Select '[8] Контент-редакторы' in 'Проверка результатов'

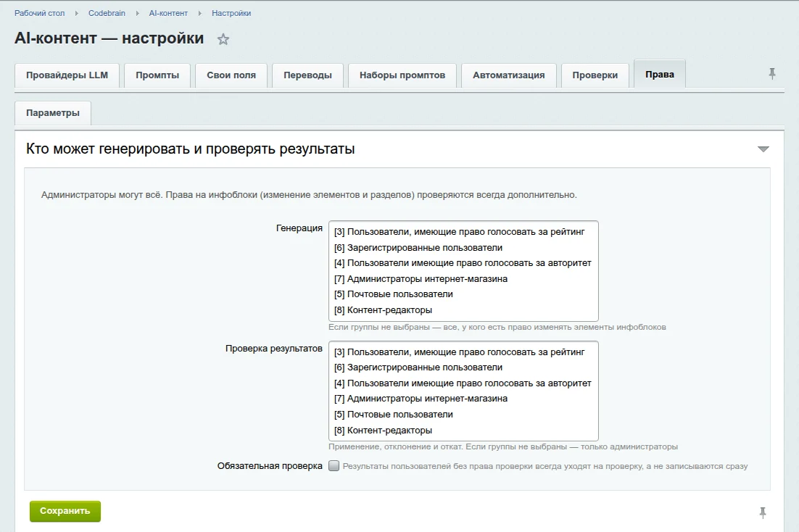pos(463,430)
